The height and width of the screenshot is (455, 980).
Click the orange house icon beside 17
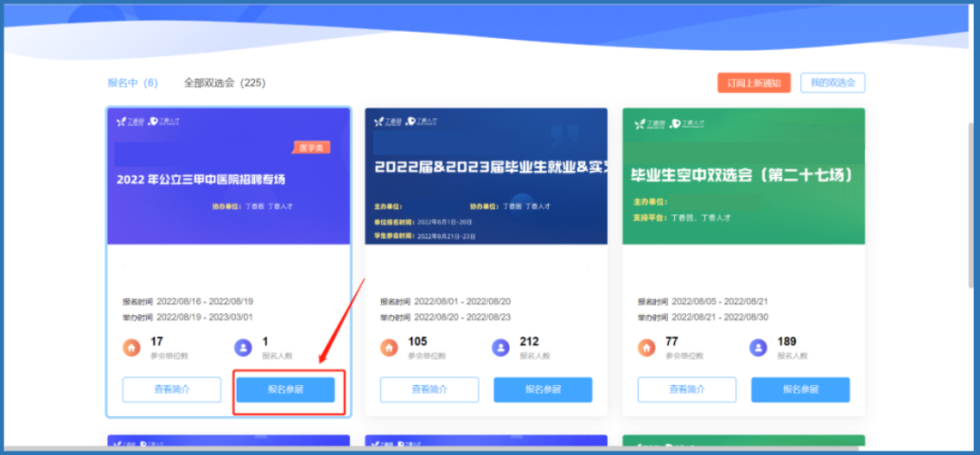pyautogui.click(x=132, y=347)
